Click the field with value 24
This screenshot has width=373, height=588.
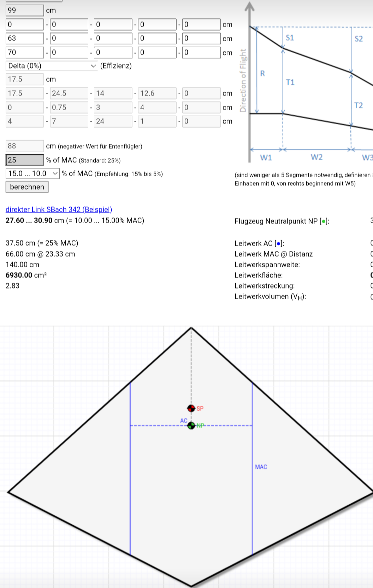(x=113, y=121)
